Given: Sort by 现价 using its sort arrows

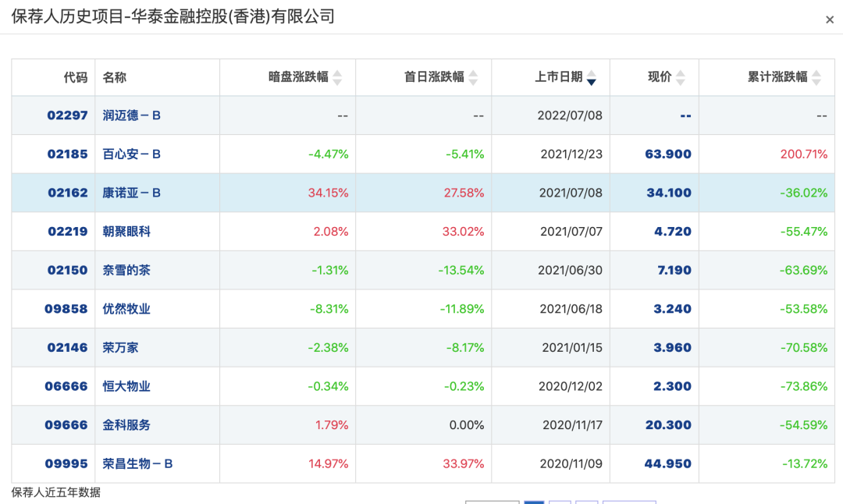Looking at the screenshot, I should (x=681, y=78).
